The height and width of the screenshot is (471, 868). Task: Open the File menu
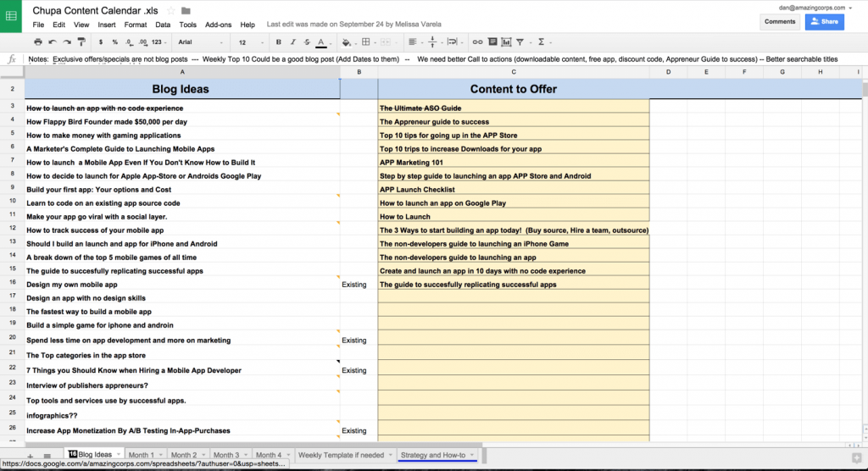(x=38, y=25)
